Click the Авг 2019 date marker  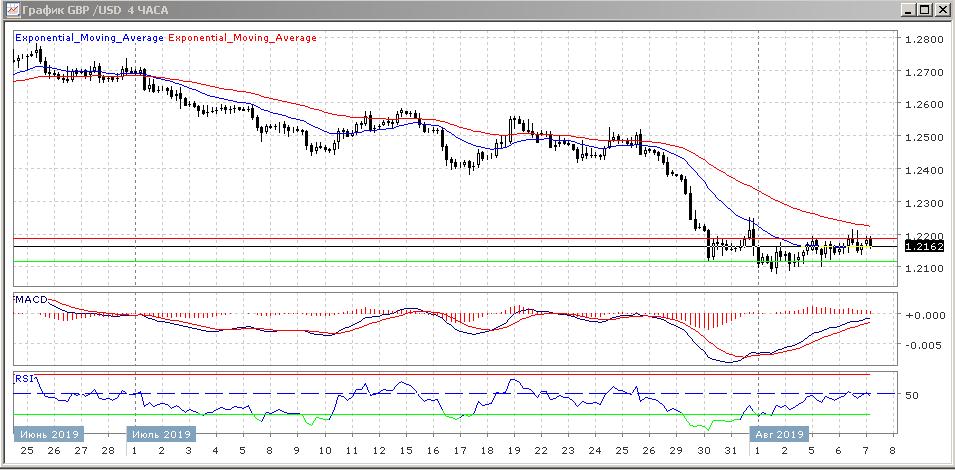point(779,434)
